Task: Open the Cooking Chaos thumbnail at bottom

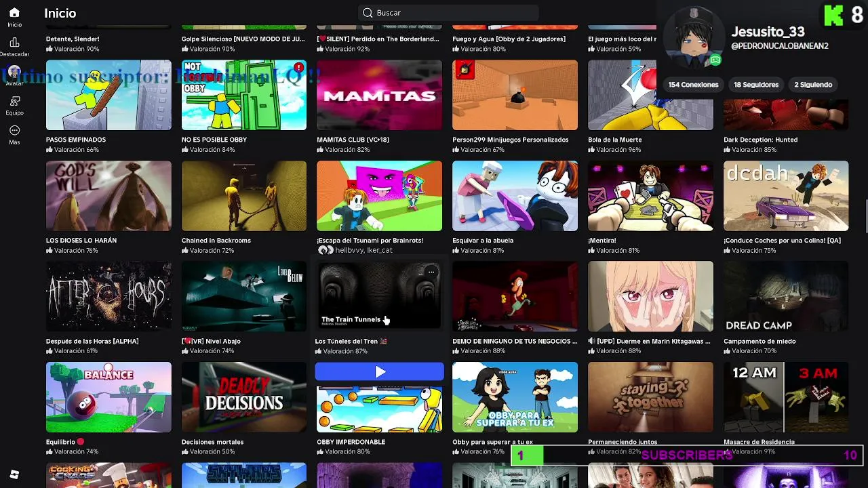Action: tap(108, 475)
